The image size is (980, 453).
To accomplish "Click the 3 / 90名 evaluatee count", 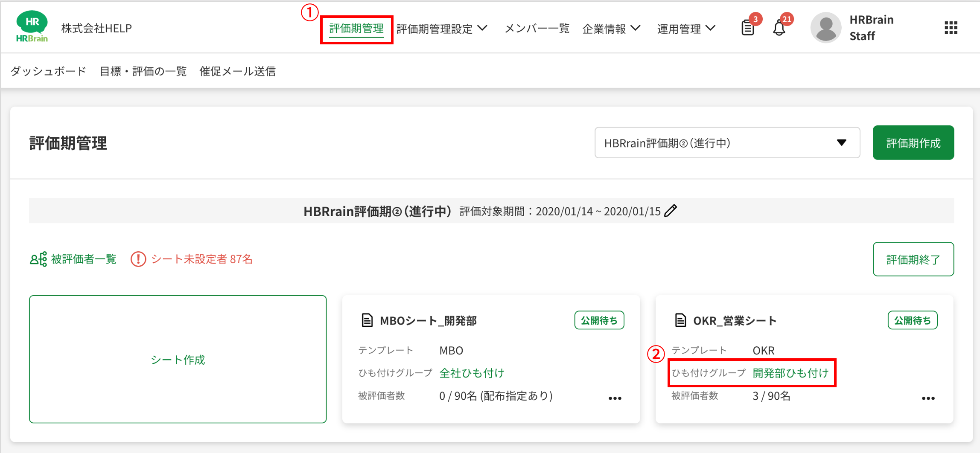I will click(771, 396).
